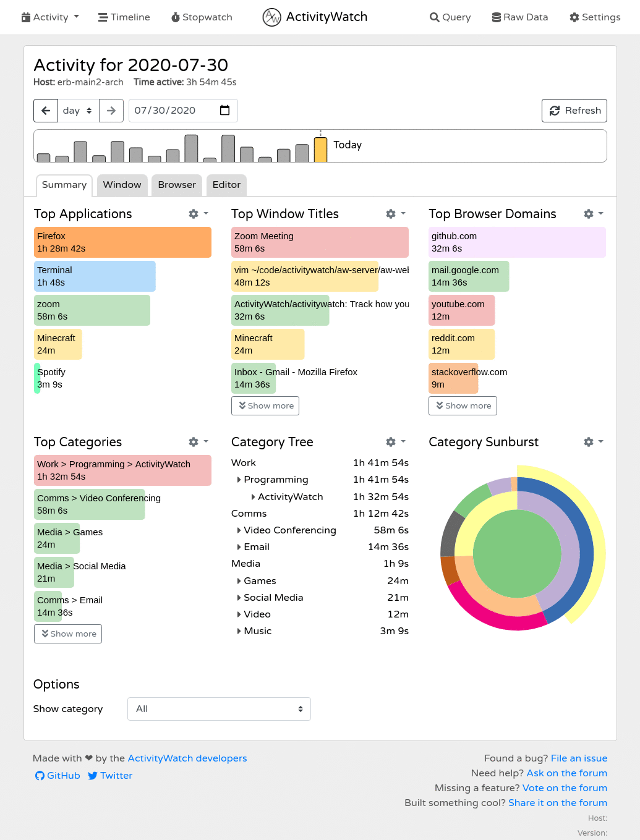This screenshot has width=640, height=840.
Task: Expand the Programming category in Category Tree
Action: tap(239, 480)
